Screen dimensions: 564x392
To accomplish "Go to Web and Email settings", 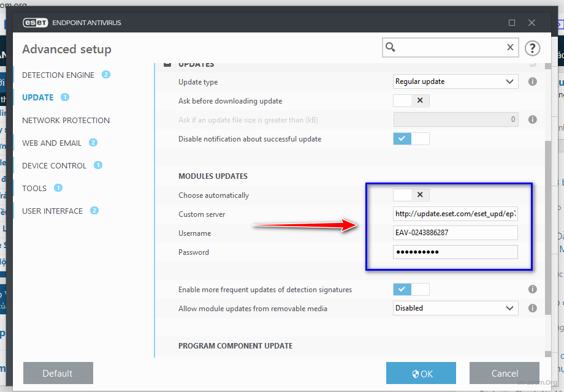I will coord(51,143).
